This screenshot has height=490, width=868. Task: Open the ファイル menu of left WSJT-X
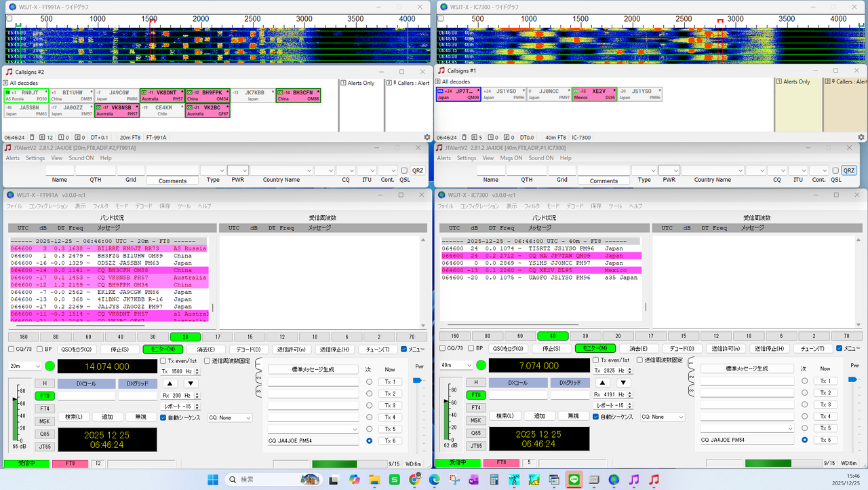point(13,206)
